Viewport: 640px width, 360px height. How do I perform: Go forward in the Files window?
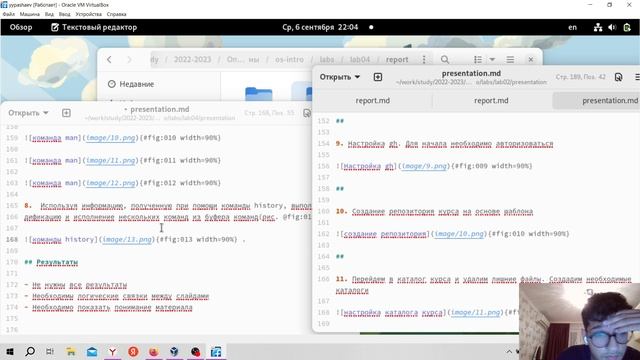(129, 60)
